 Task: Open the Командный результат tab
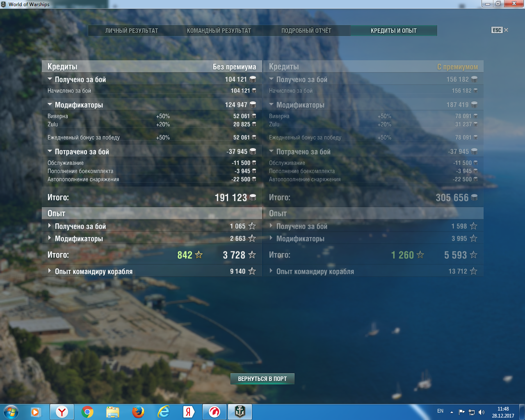pyautogui.click(x=219, y=31)
